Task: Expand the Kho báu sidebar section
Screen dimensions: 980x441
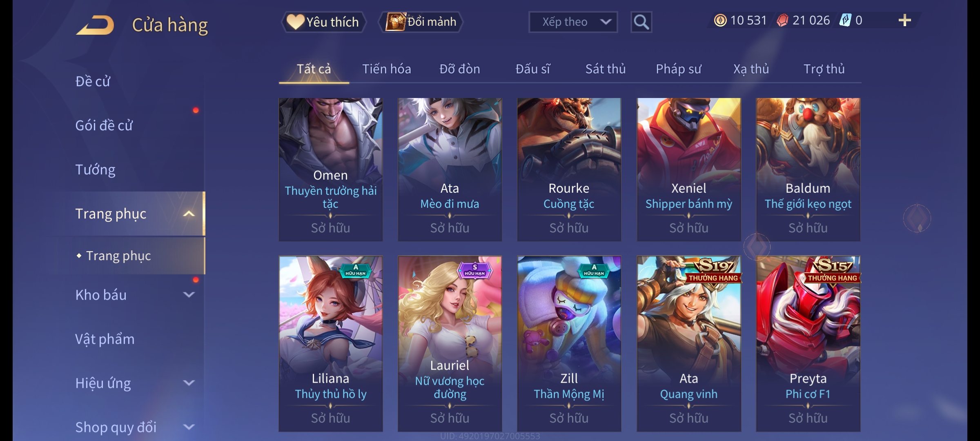Action: [x=189, y=295]
